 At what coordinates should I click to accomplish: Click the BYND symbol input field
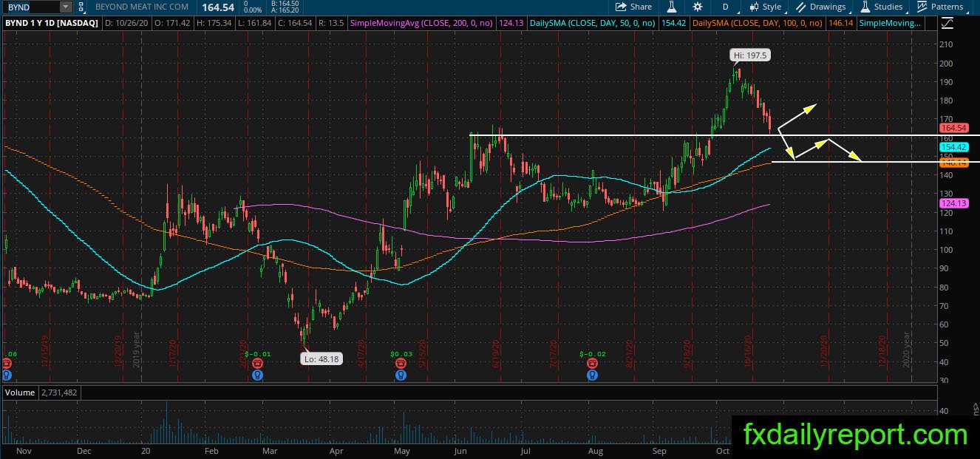coord(31,7)
